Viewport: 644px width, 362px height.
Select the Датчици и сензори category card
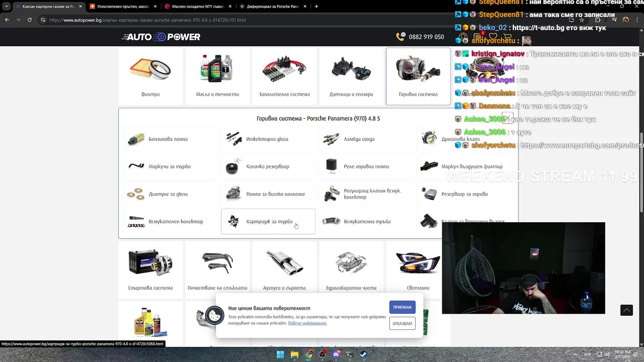click(351, 76)
